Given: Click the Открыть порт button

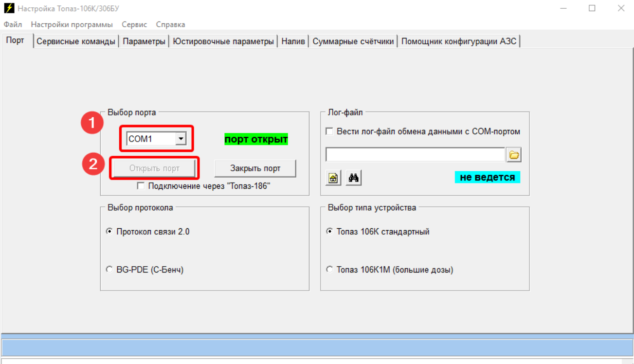Looking at the screenshot, I should coord(154,168).
